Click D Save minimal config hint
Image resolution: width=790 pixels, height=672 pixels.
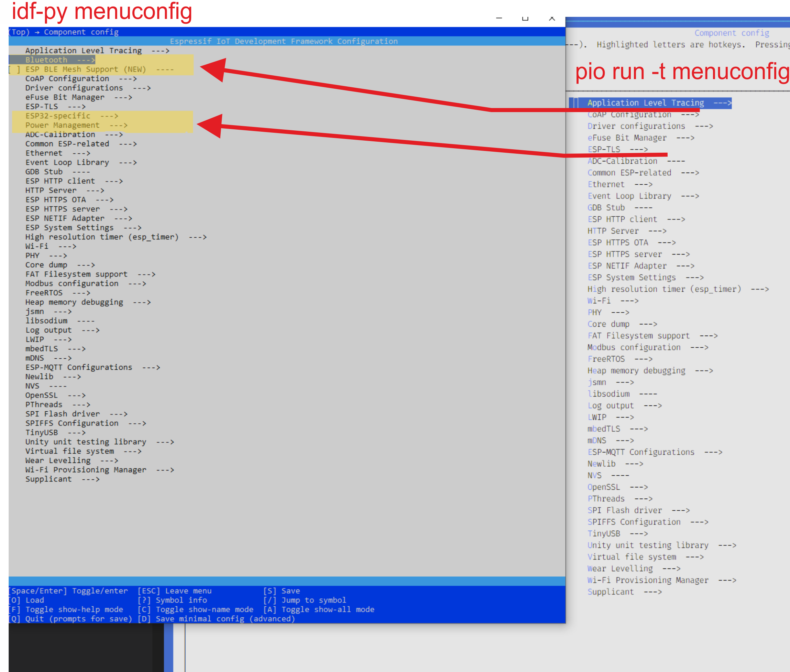click(216, 619)
